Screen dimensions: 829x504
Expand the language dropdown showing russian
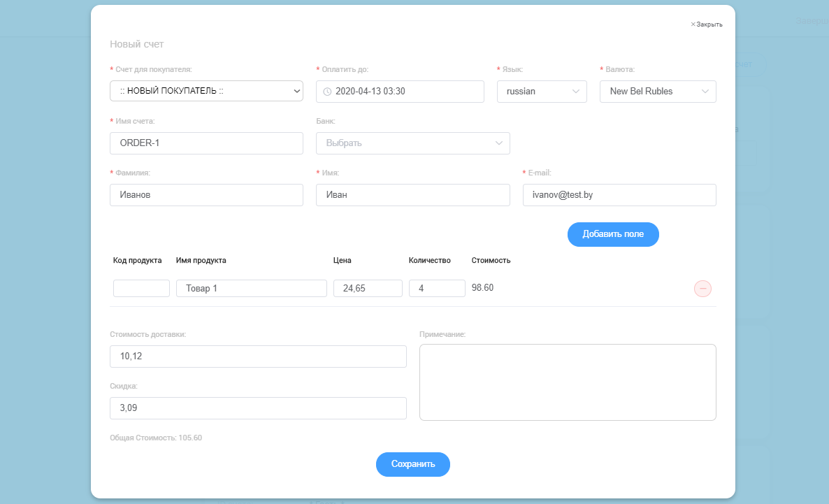click(542, 92)
